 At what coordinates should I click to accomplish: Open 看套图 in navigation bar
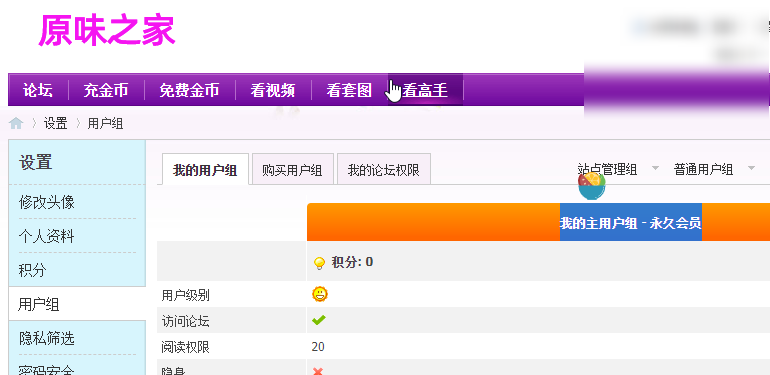tap(349, 90)
